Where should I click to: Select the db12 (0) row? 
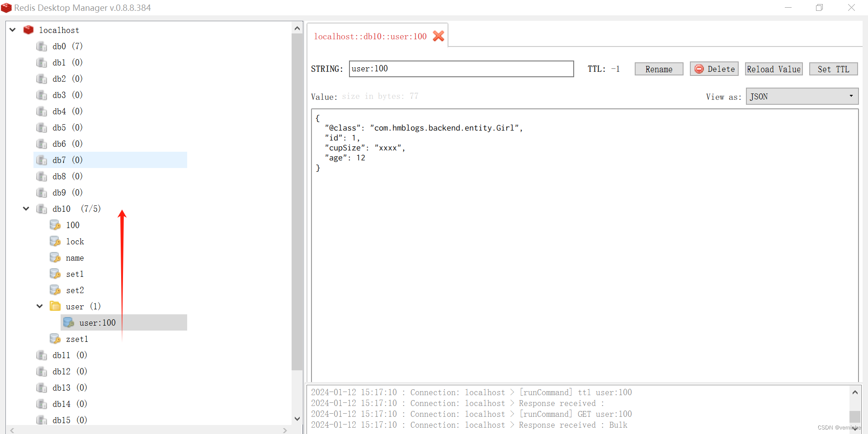[x=70, y=371]
